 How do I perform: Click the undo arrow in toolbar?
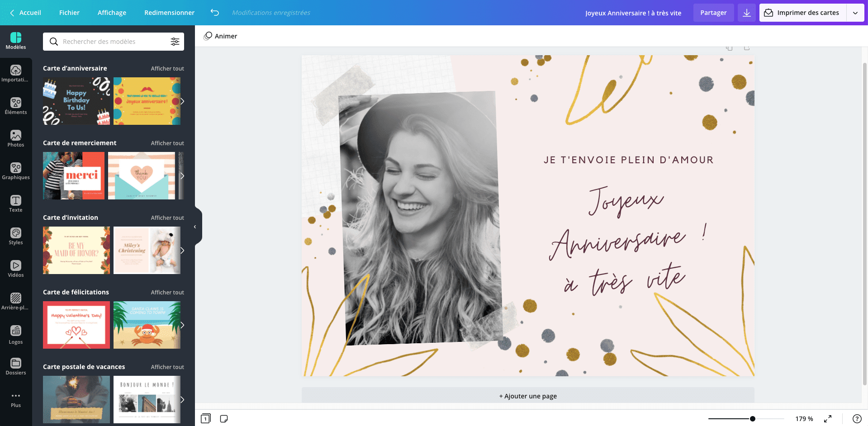point(214,13)
